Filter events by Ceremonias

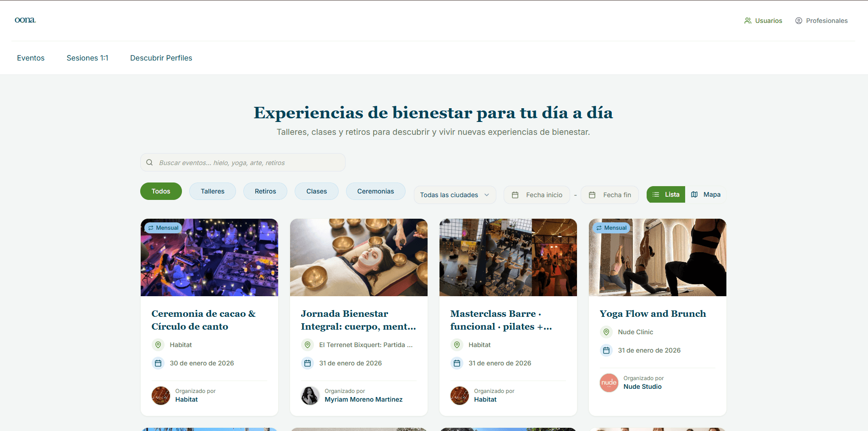pyautogui.click(x=376, y=191)
